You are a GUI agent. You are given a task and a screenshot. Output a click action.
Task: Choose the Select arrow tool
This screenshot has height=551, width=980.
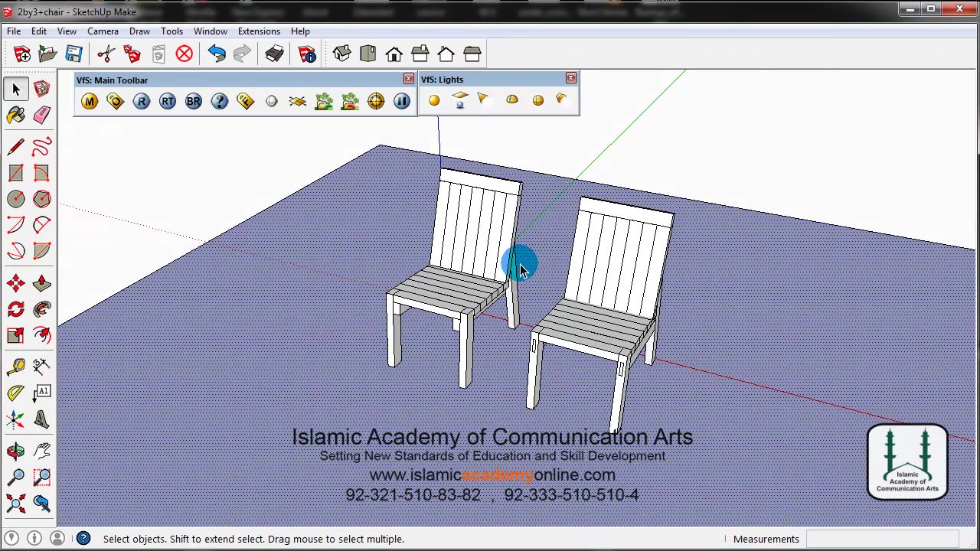point(16,90)
